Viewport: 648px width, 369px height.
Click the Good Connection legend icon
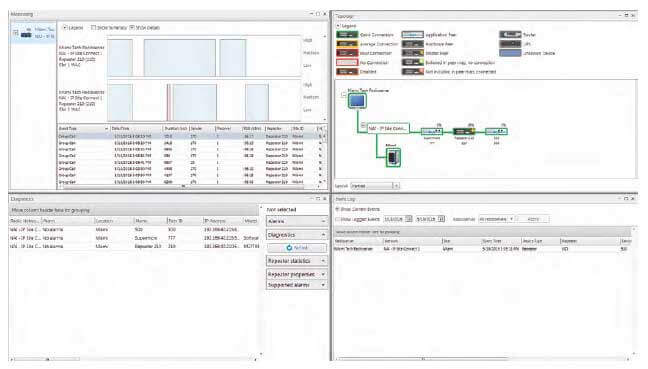(x=347, y=35)
